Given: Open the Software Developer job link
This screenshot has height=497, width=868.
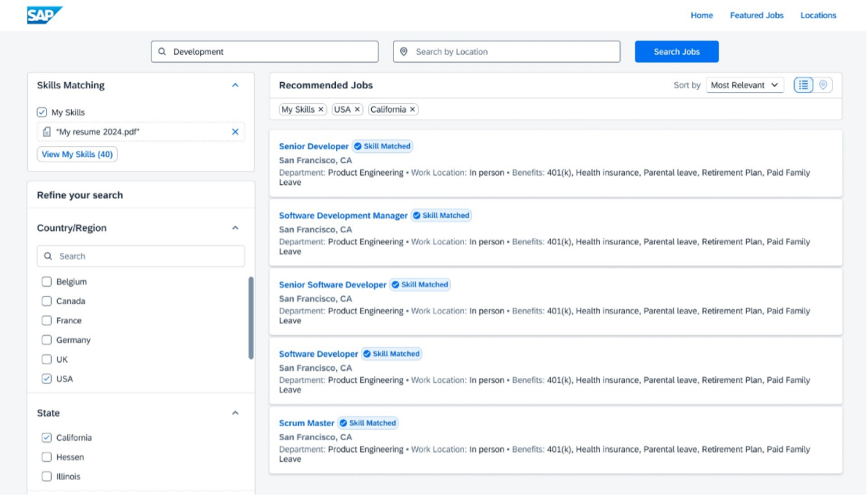Looking at the screenshot, I should pos(319,354).
